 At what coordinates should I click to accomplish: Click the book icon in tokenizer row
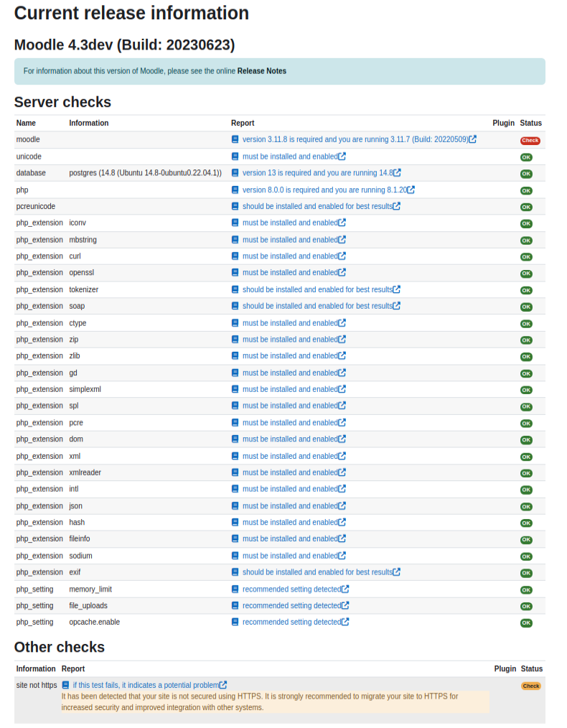coord(235,289)
